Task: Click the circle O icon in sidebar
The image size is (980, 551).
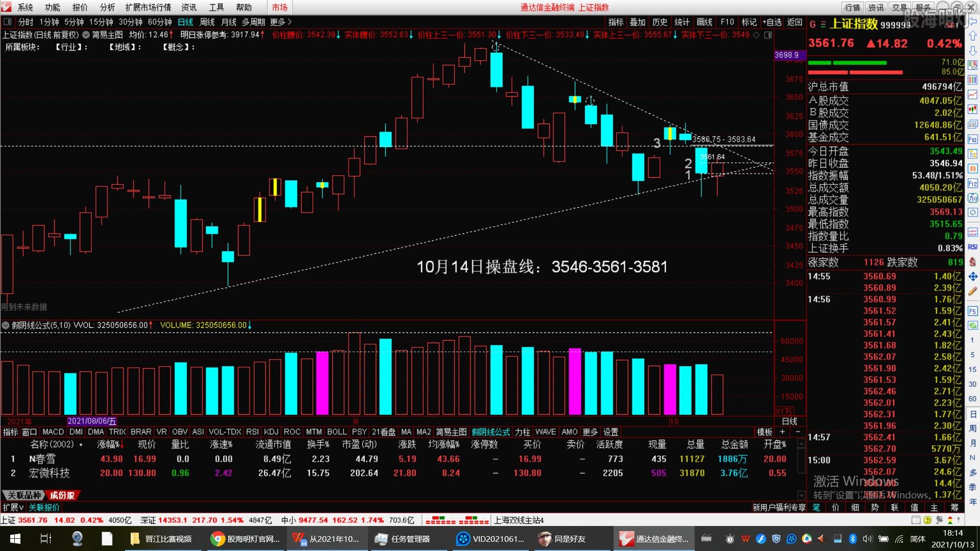Action: [x=972, y=212]
